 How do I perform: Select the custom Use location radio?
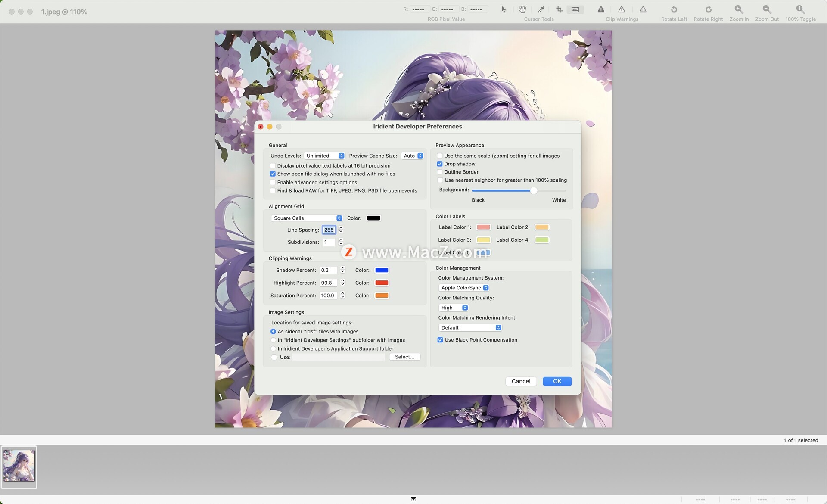click(x=274, y=357)
